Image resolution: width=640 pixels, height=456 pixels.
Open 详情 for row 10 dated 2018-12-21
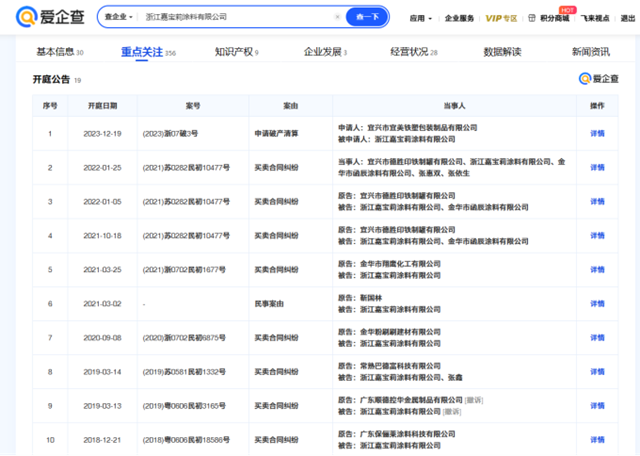[597, 440]
